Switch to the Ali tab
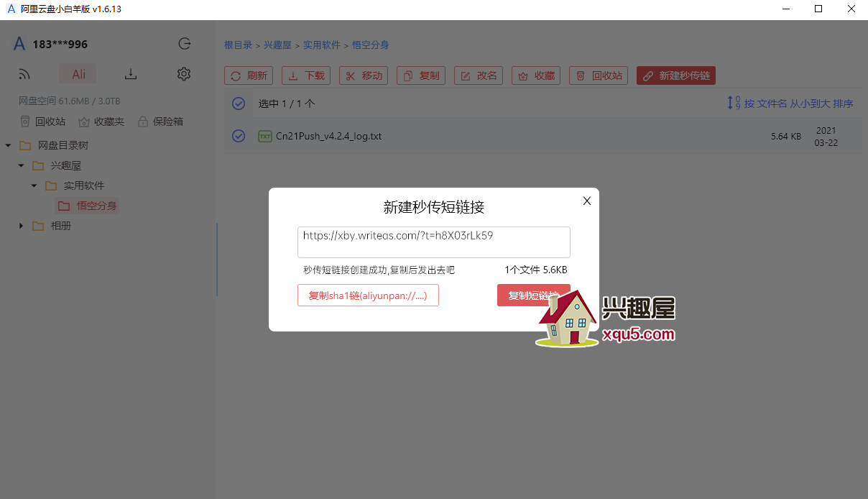This screenshot has height=499, width=868. (78, 74)
